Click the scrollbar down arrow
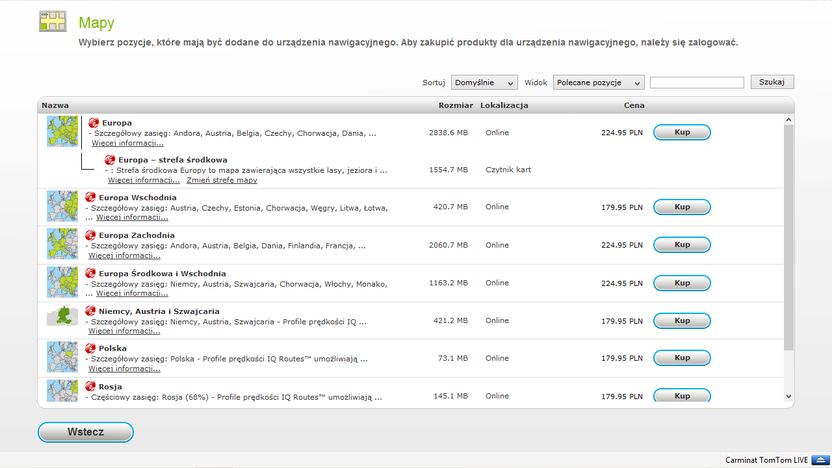832x468 pixels. click(788, 396)
